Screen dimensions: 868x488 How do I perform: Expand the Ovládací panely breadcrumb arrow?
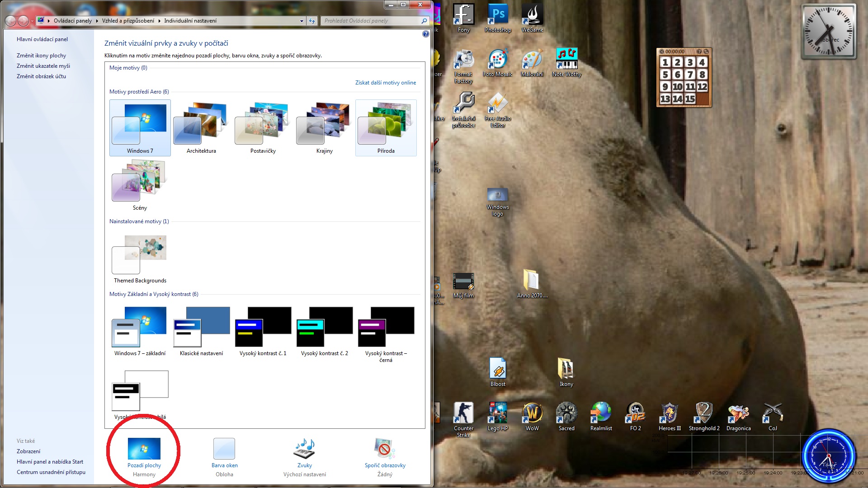click(97, 21)
